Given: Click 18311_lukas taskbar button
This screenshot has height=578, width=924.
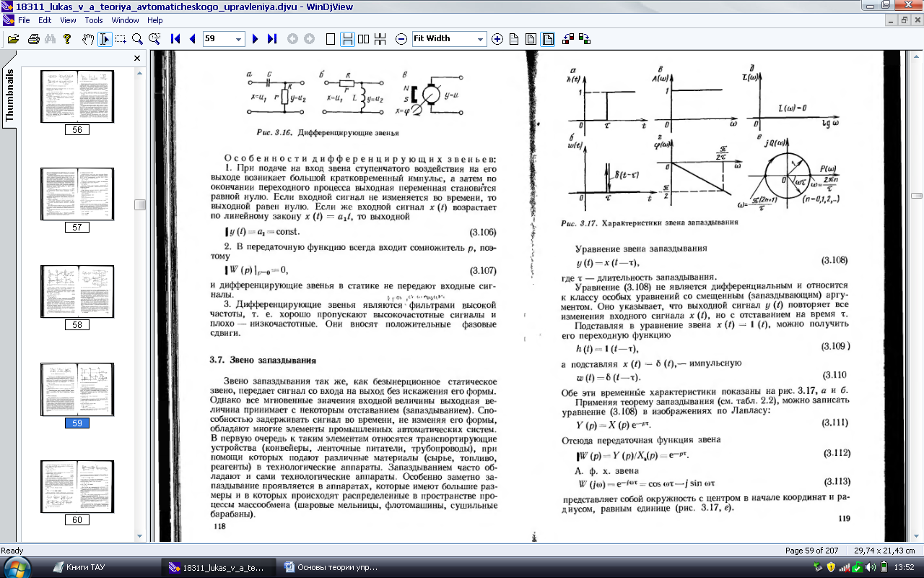Looking at the screenshot, I should pyautogui.click(x=219, y=567).
